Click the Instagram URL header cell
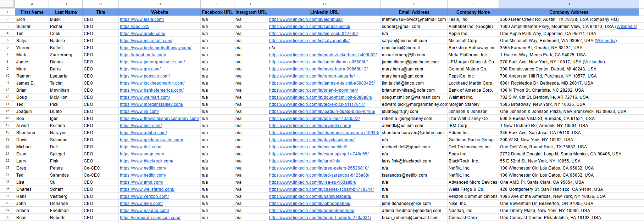Image resolution: width=644 pixels, height=223 pixels. click(x=251, y=12)
